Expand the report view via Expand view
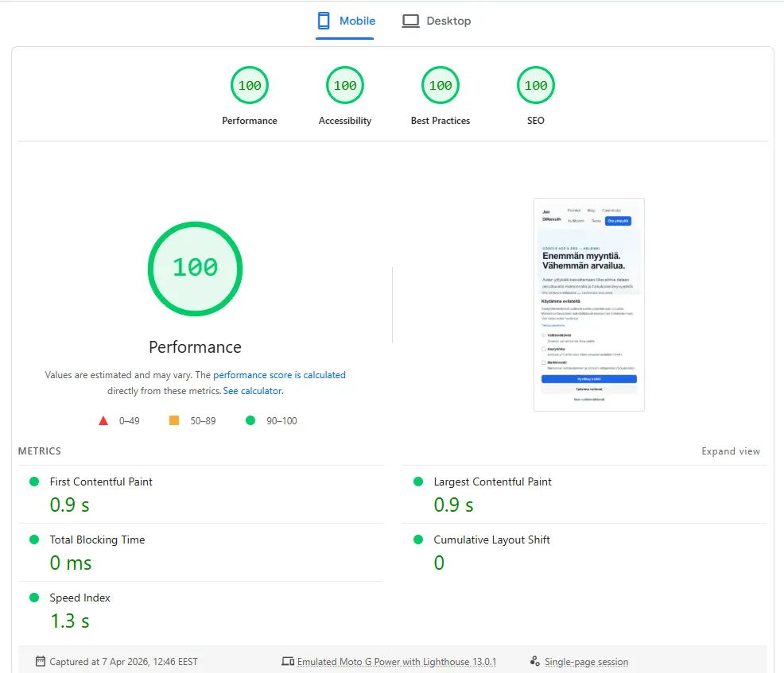Viewport: 784px width, 673px height. pyautogui.click(x=730, y=451)
